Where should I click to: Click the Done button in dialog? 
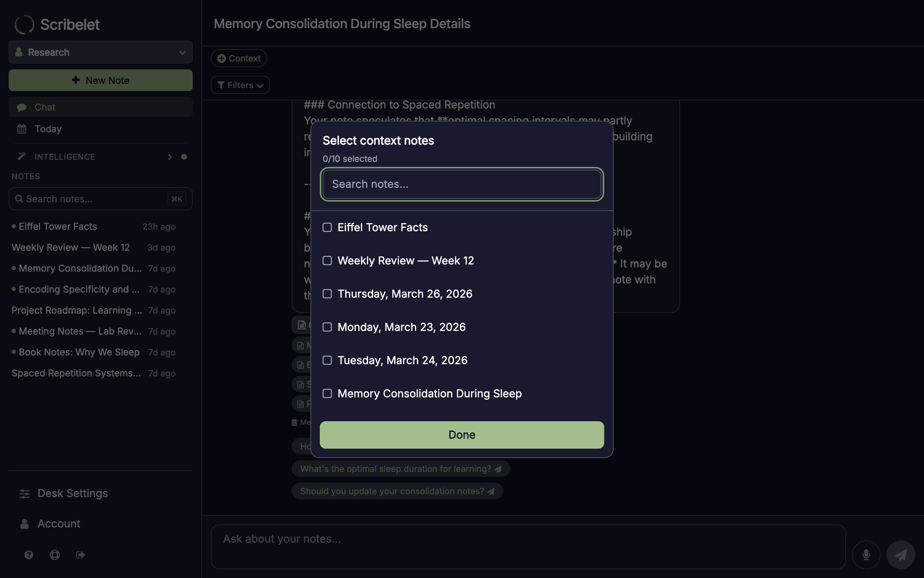[462, 435]
